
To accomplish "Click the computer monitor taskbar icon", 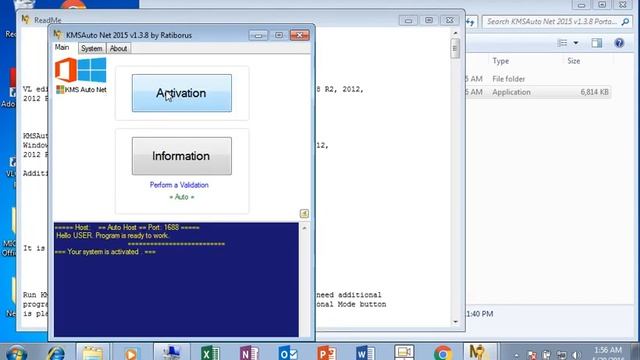I will tap(171, 352).
